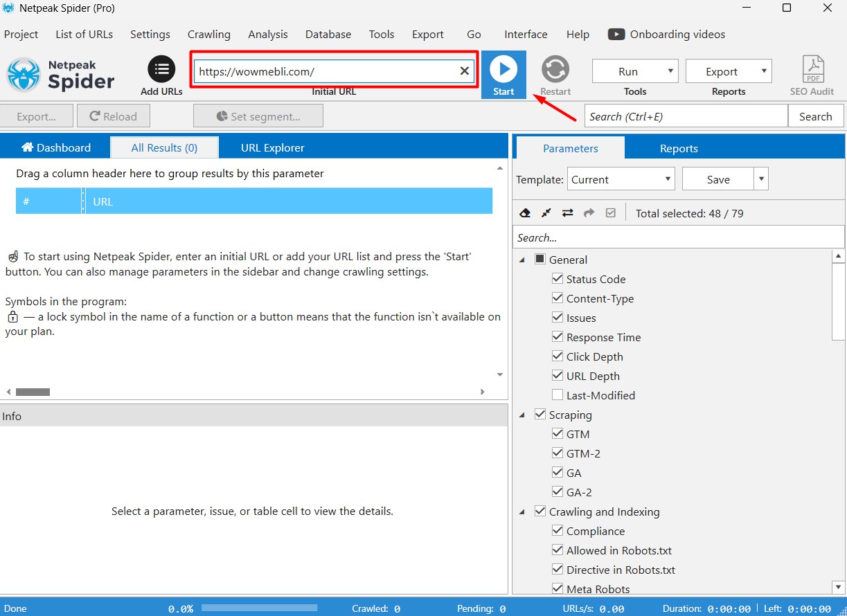The width and height of the screenshot is (847, 616).
Task: Click the Set segment button
Action: click(258, 116)
